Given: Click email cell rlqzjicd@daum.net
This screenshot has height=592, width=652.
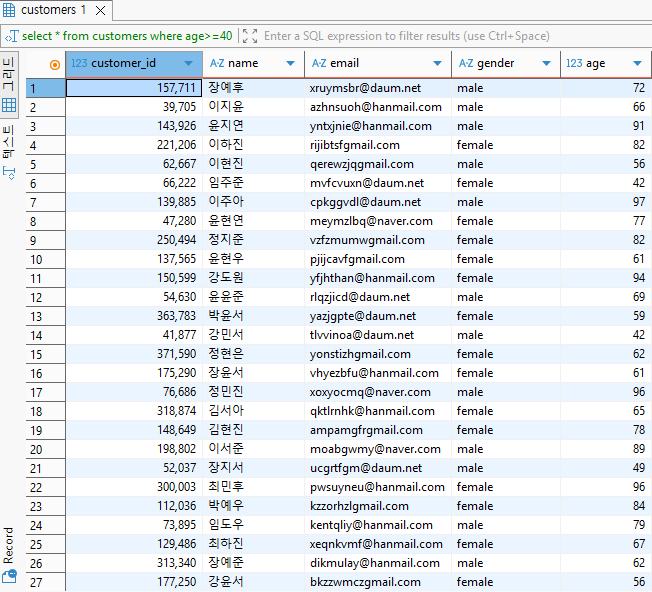Looking at the screenshot, I should [378, 297].
